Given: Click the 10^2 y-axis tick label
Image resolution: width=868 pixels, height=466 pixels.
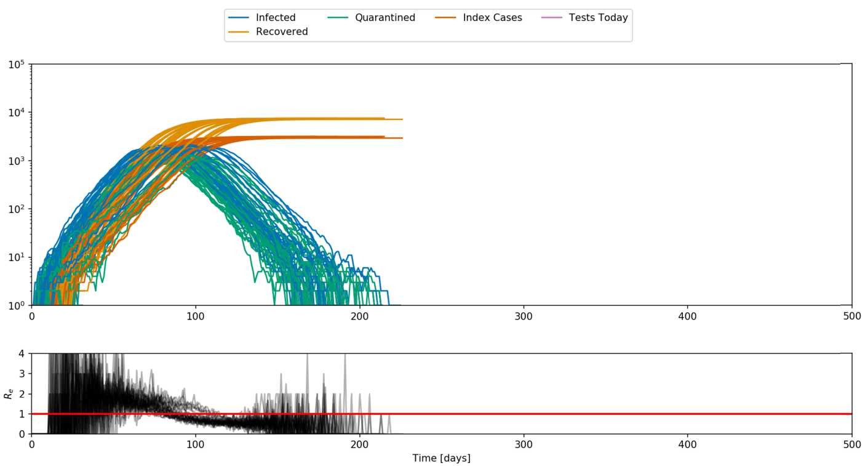Looking at the screenshot, I should (17, 209).
